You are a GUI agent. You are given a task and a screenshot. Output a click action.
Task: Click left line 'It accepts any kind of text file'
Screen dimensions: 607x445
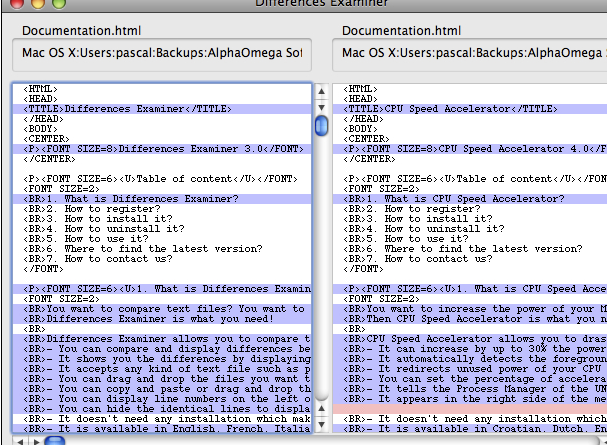pyautogui.click(x=162, y=369)
